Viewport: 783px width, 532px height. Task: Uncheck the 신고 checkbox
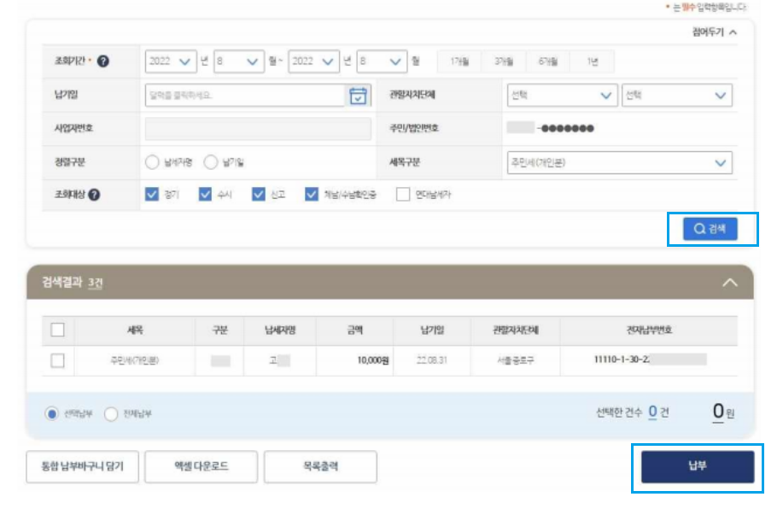pyautogui.click(x=258, y=195)
